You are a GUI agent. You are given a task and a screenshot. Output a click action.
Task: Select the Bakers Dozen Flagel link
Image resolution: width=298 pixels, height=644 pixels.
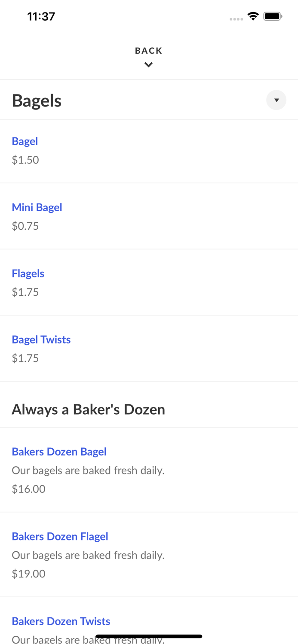(x=60, y=536)
